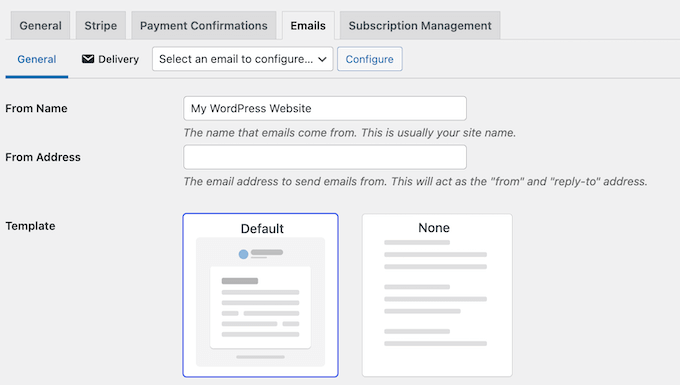Click help text 'The name that emails come from'
The height and width of the screenshot is (385, 680).
pos(350,133)
